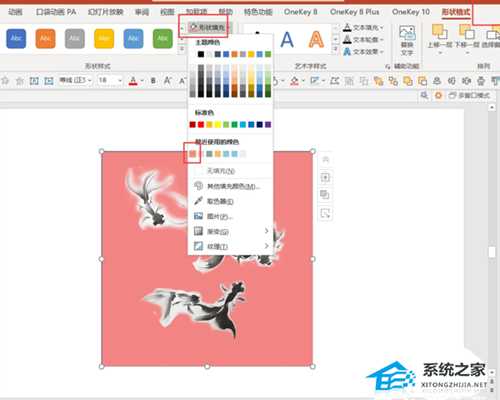Select yellow in standard colors row
Screen dimensions: 500x400
click(x=218, y=125)
